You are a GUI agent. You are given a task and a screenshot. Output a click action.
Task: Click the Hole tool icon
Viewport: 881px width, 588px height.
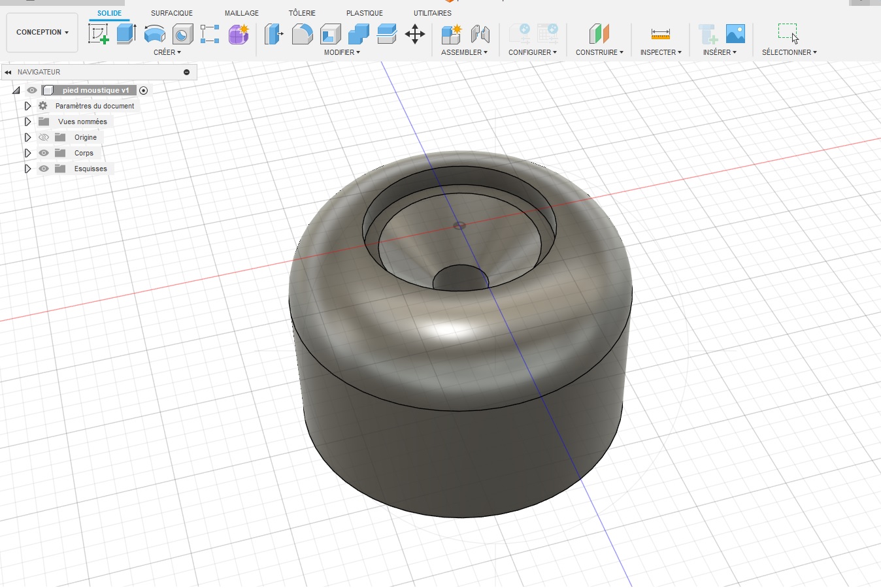point(182,33)
